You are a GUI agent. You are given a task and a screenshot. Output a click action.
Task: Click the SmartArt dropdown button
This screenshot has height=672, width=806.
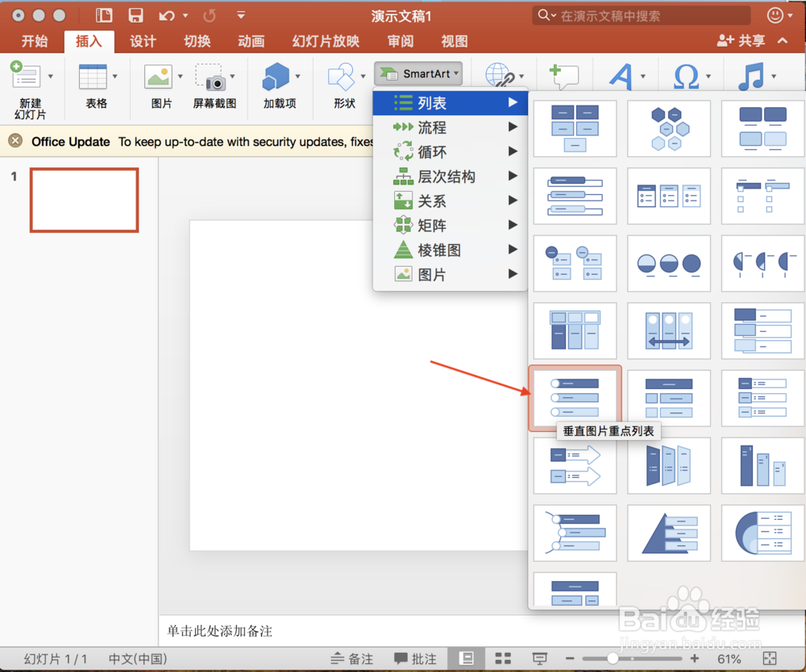[x=418, y=74]
